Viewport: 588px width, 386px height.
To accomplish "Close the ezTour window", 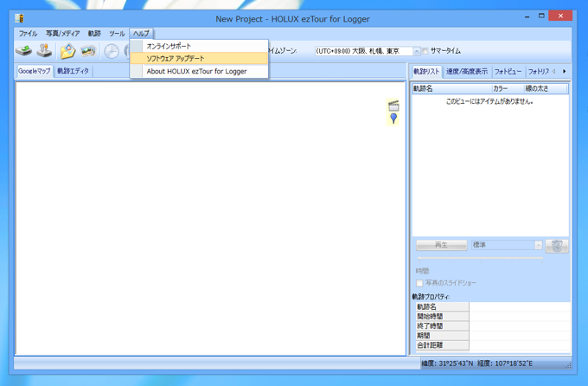I will coord(560,16).
